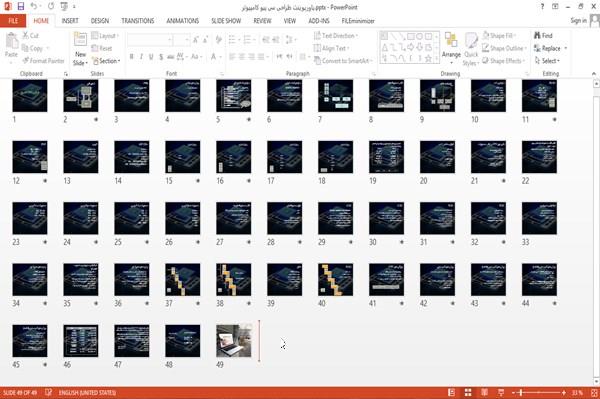600x399 pixels.
Task: Expand Shape Fill dropdown
Action: pos(499,36)
